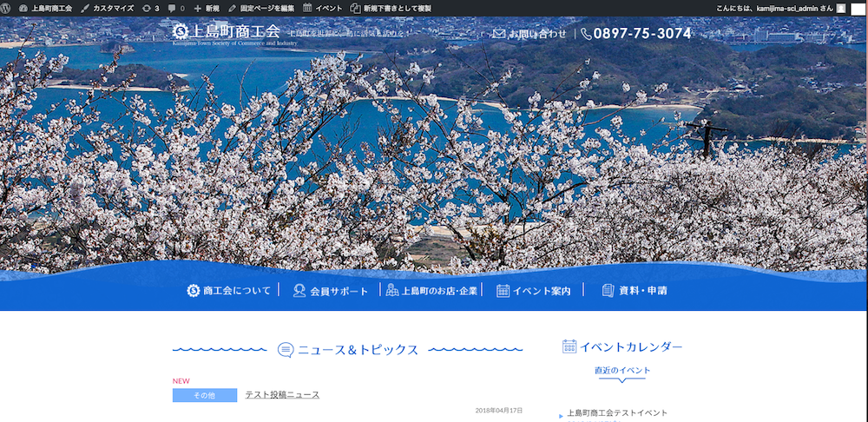Click 固定ページを編集 edit page link
This screenshot has height=422, width=868.
click(x=260, y=8)
